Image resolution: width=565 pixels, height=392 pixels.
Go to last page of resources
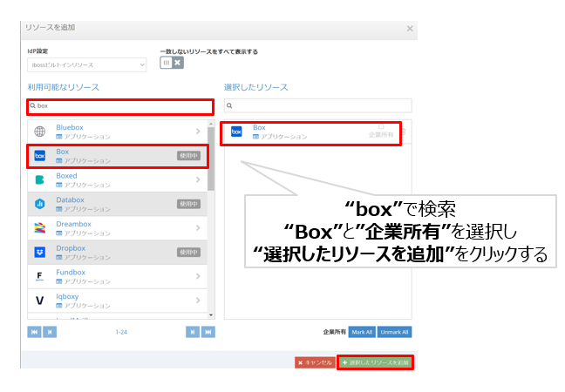coord(208,332)
